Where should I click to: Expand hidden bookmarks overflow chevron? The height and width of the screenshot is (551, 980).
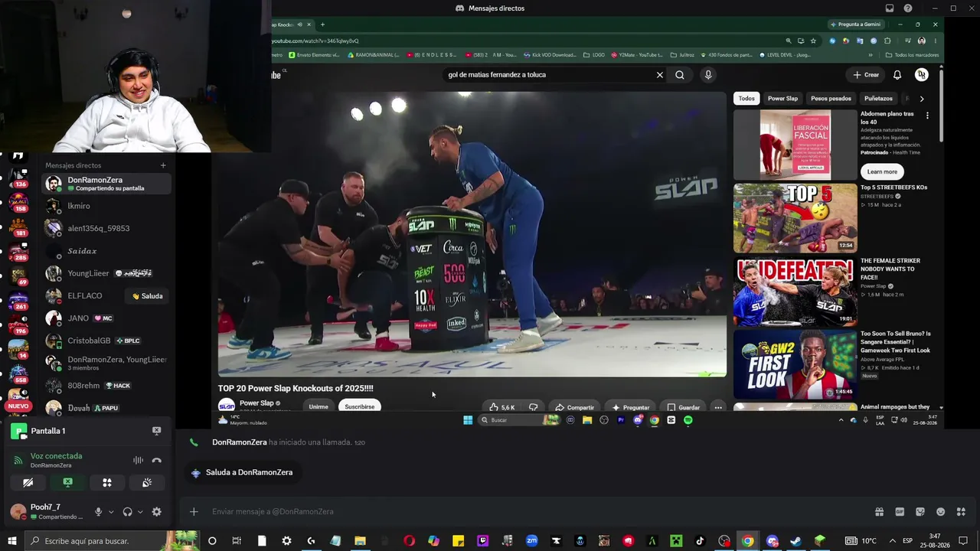pyautogui.click(x=871, y=55)
